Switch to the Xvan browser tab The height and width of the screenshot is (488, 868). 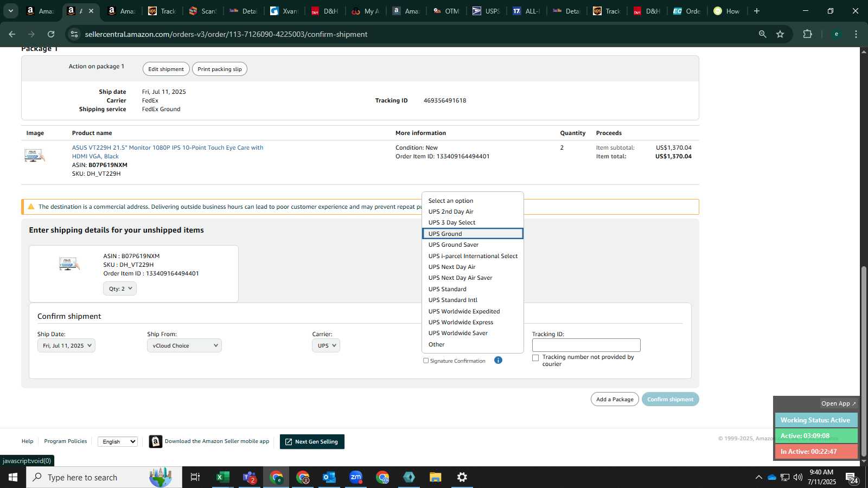pos(284,11)
